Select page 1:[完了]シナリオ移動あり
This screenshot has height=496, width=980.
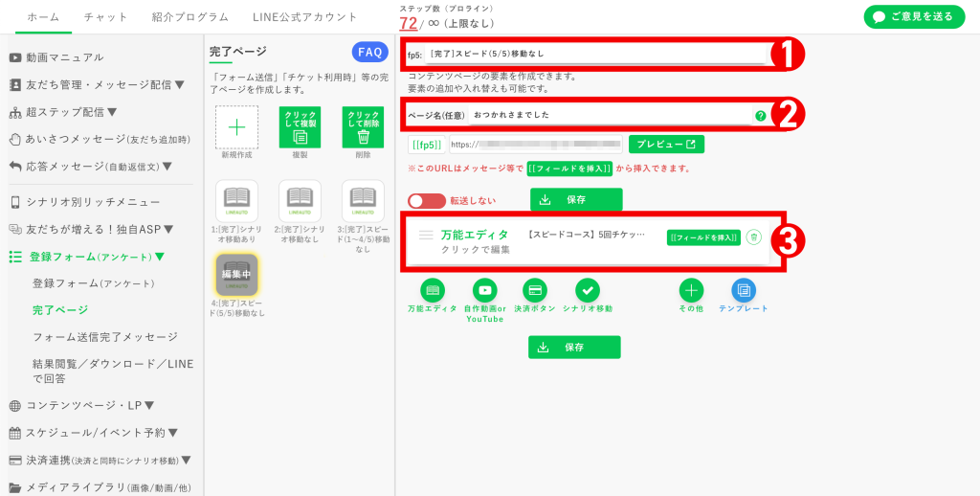237,201
